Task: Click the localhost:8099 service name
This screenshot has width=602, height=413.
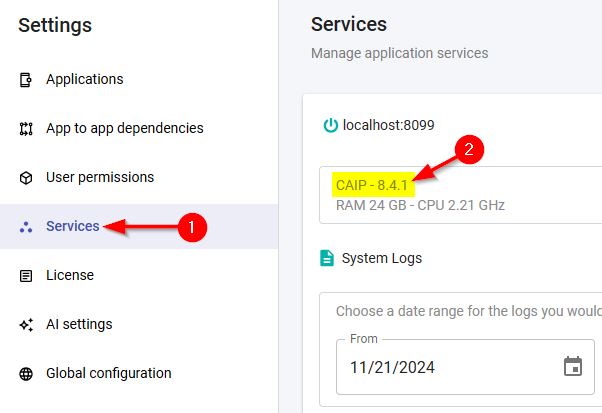Action: pyautogui.click(x=388, y=125)
